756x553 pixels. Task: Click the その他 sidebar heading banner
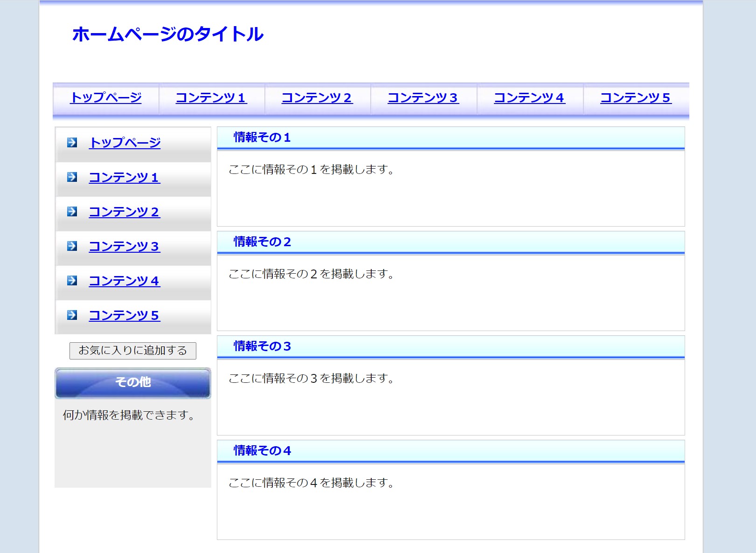click(133, 382)
